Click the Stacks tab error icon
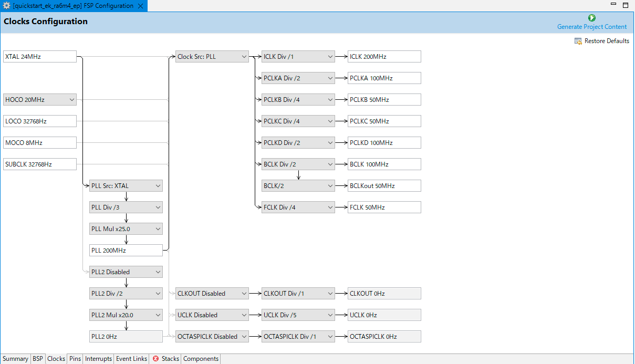Image resolution: width=635 pixels, height=364 pixels. (x=155, y=359)
